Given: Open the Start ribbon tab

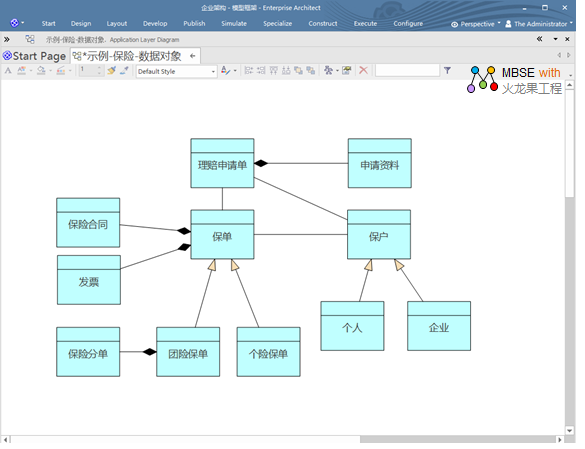Looking at the screenshot, I should pyautogui.click(x=49, y=24).
